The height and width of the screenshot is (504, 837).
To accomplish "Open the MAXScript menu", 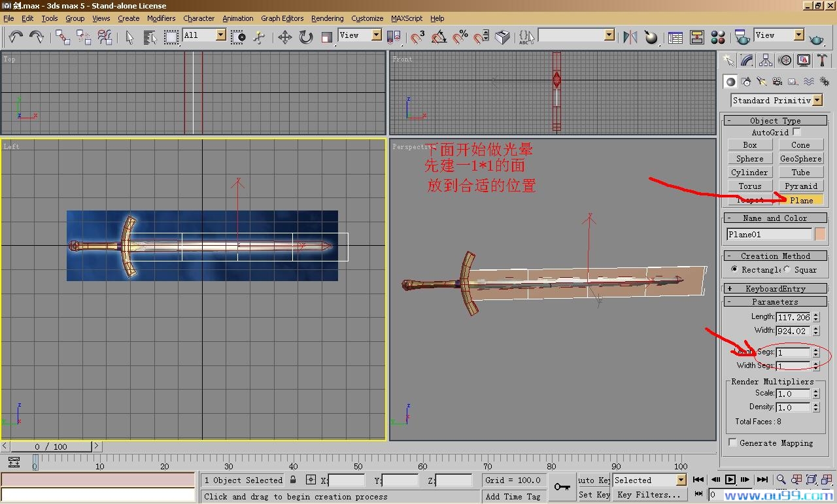I will (407, 18).
